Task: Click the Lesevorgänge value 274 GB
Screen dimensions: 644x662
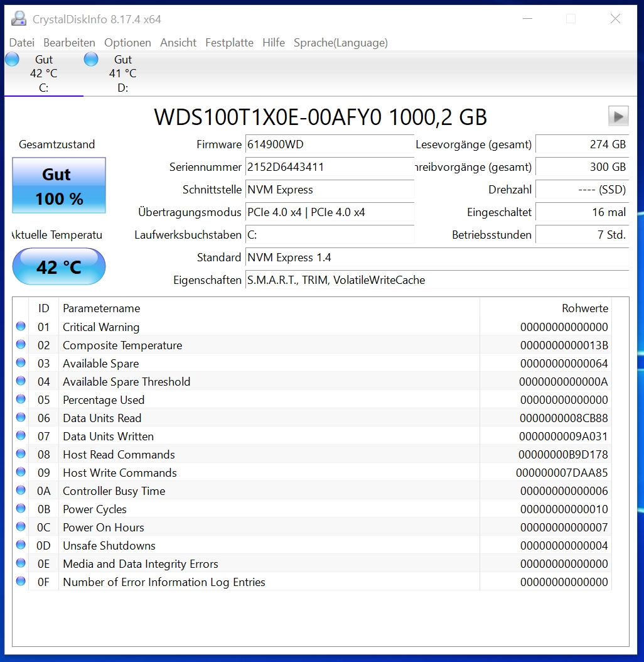Action: pyautogui.click(x=582, y=144)
